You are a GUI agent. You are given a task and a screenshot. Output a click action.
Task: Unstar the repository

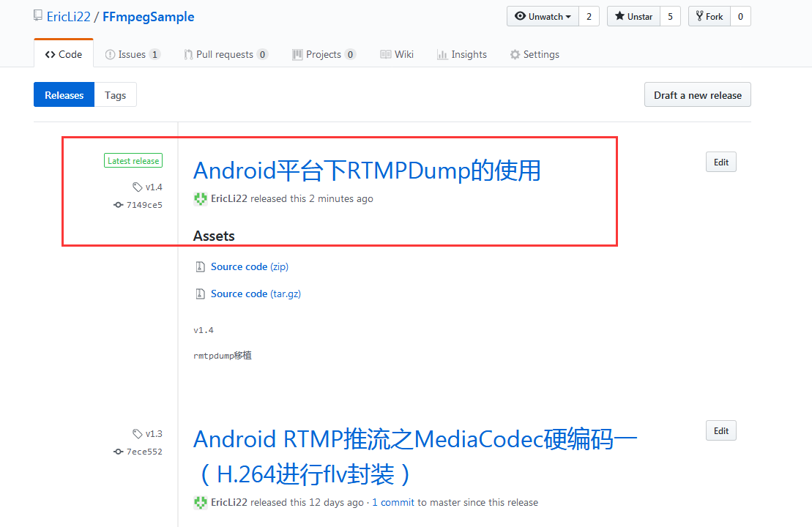point(633,17)
